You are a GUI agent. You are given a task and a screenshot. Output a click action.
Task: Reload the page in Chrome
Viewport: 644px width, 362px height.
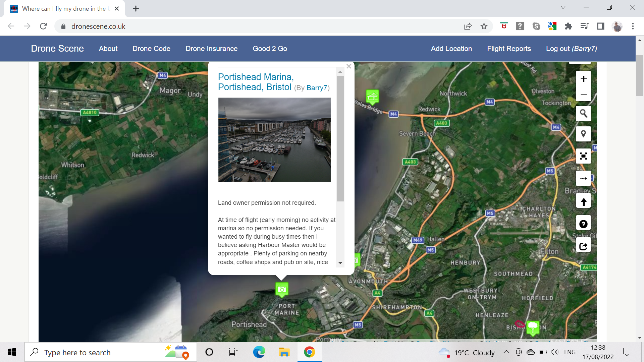coord(43,26)
